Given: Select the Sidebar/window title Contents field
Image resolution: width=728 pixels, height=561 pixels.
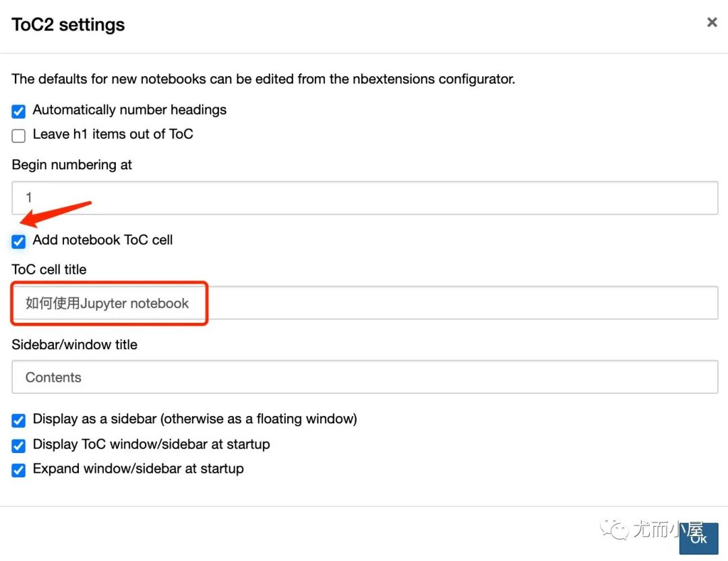Looking at the screenshot, I should tap(365, 377).
